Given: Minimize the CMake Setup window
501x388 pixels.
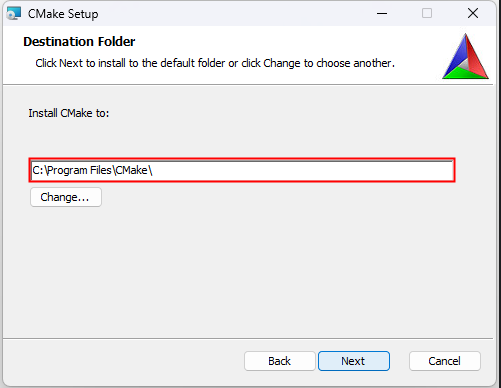Looking at the screenshot, I should point(382,13).
